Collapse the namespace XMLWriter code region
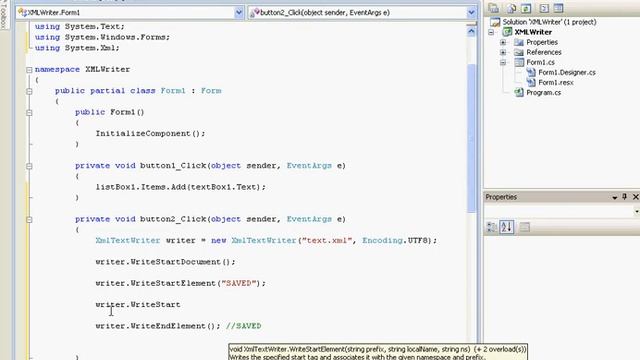The height and width of the screenshot is (360, 640). tap(29, 70)
